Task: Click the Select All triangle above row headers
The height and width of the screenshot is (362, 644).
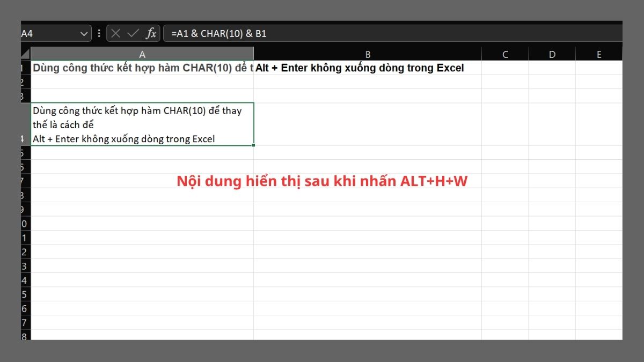Action: [26, 54]
